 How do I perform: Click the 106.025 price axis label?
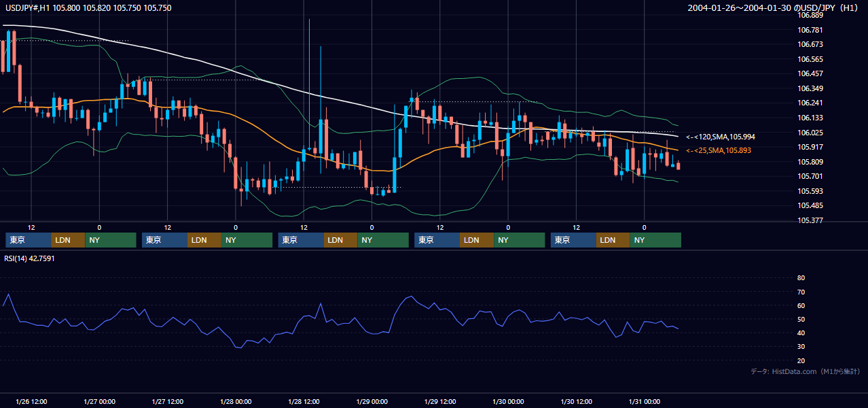(x=810, y=133)
